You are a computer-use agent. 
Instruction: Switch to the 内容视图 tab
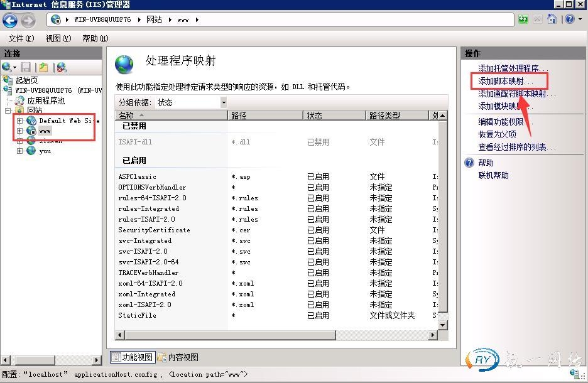(178, 357)
